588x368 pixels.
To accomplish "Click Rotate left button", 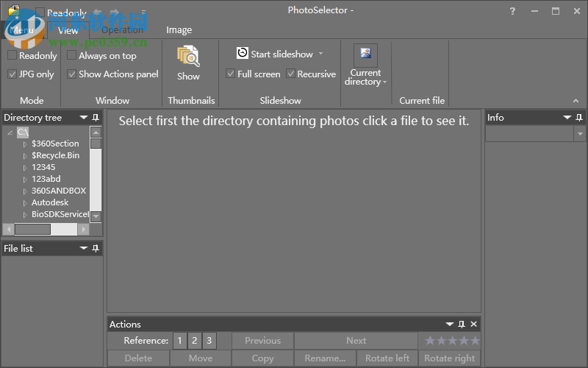I will tap(387, 358).
